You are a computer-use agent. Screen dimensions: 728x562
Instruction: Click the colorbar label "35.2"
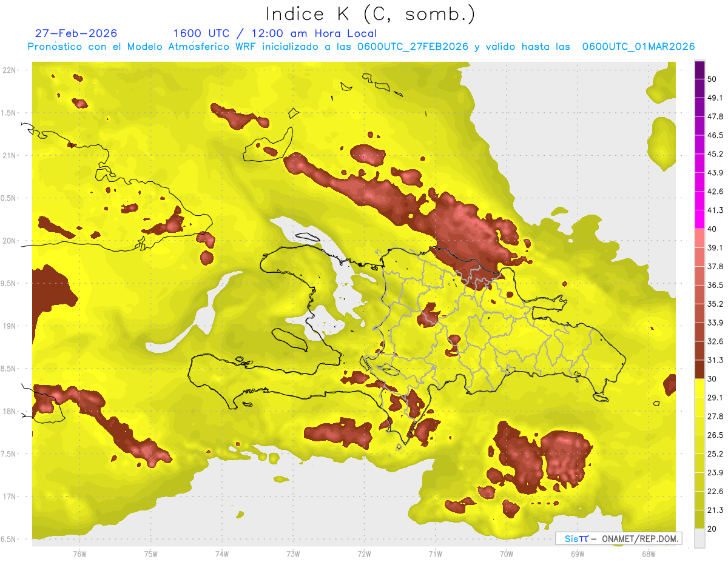(x=715, y=304)
